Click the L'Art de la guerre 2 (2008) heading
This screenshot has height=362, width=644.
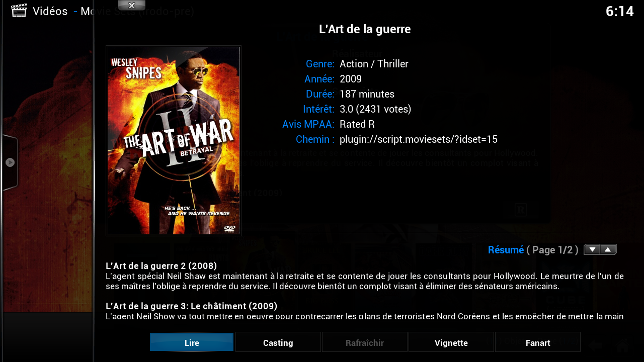(162, 265)
